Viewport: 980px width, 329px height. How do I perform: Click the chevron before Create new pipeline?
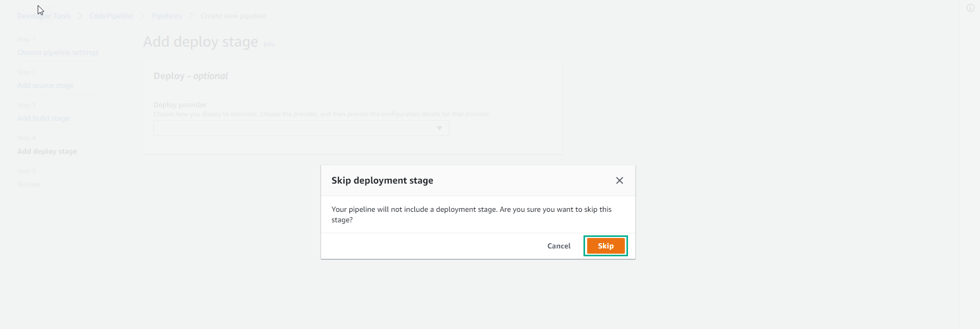[x=191, y=16]
